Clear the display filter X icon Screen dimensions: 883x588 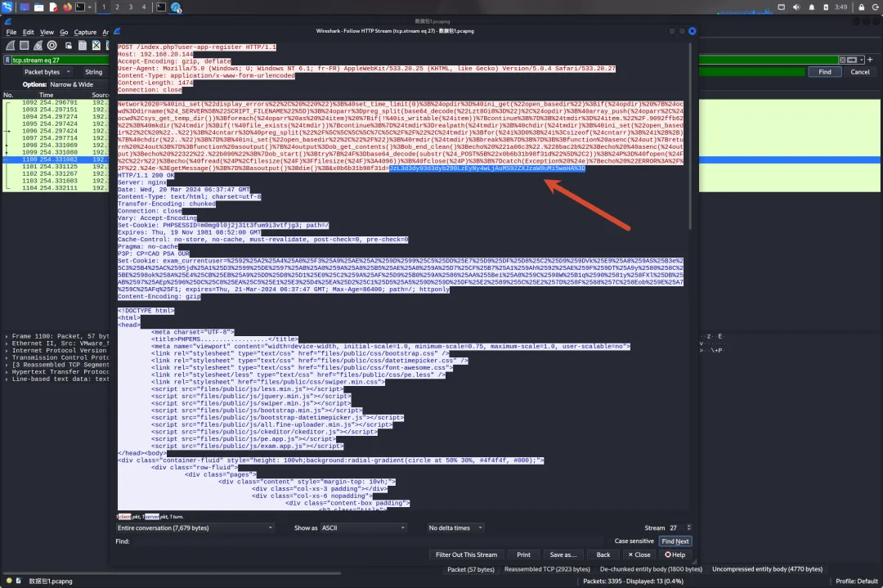842,60
